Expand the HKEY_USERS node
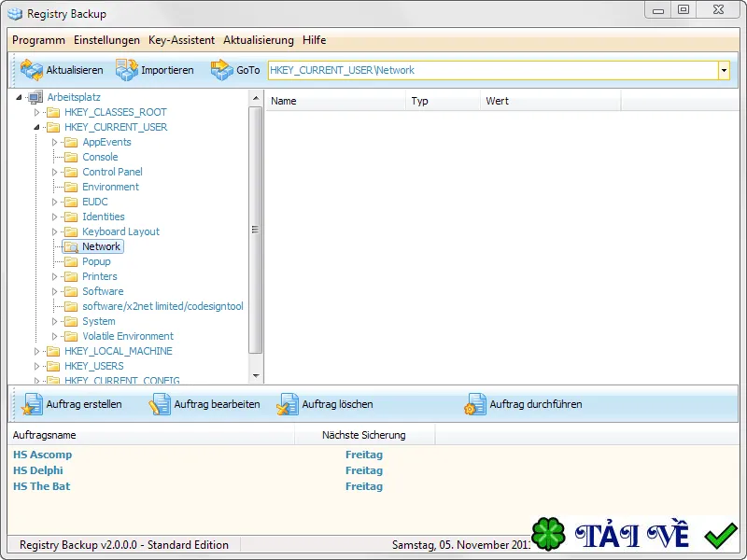Viewport: 747px width, 560px height. (x=36, y=366)
